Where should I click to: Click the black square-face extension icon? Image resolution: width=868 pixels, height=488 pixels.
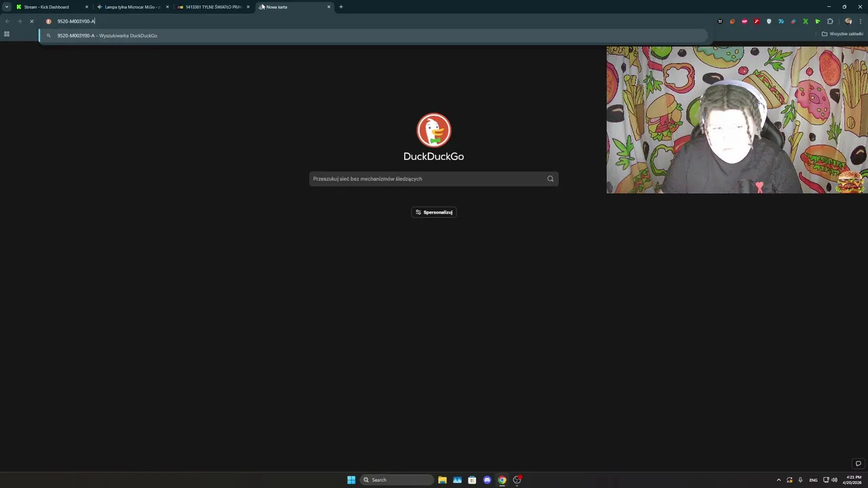point(719,21)
